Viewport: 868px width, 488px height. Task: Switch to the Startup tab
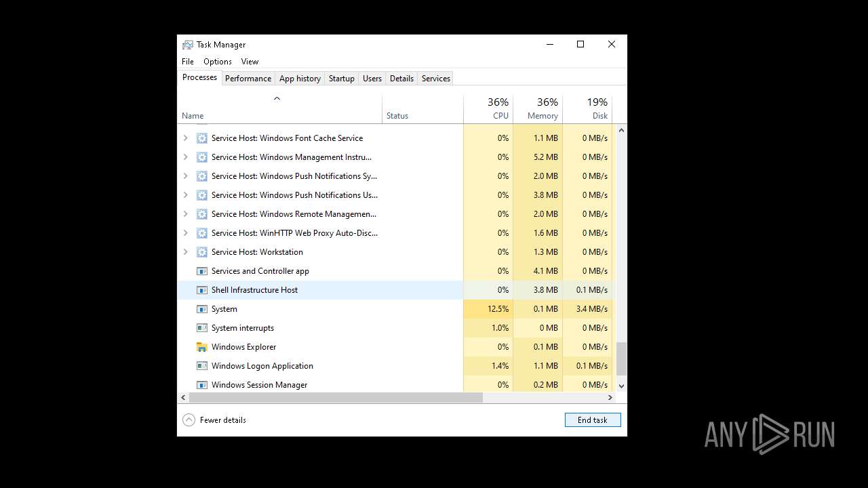pos(342,79)
